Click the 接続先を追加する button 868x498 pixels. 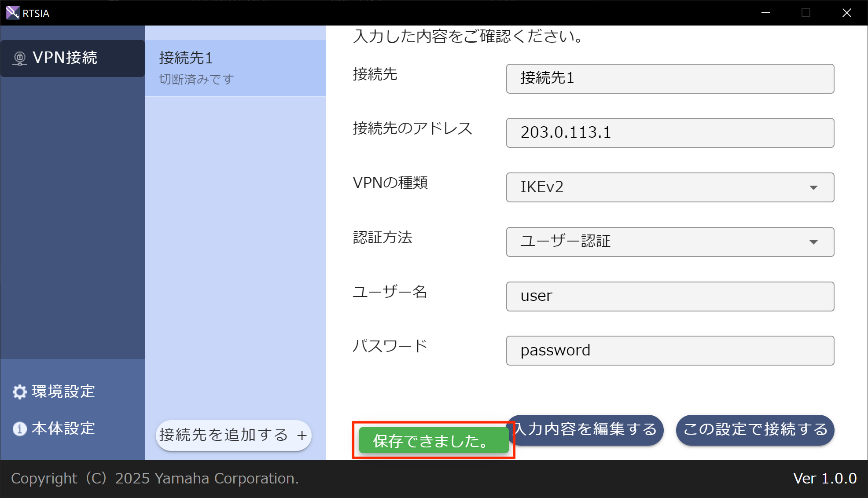click(233, 435)
